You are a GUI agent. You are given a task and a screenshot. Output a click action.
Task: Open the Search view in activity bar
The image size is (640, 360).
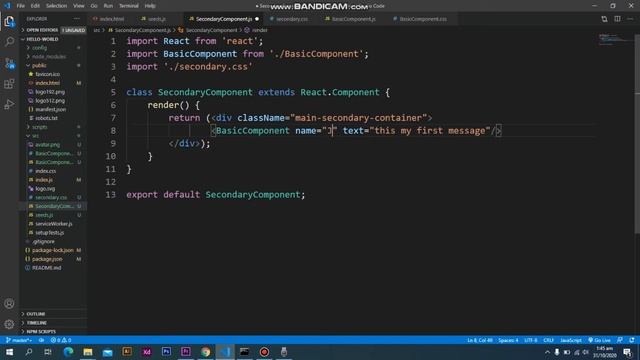tap(9, 42)
